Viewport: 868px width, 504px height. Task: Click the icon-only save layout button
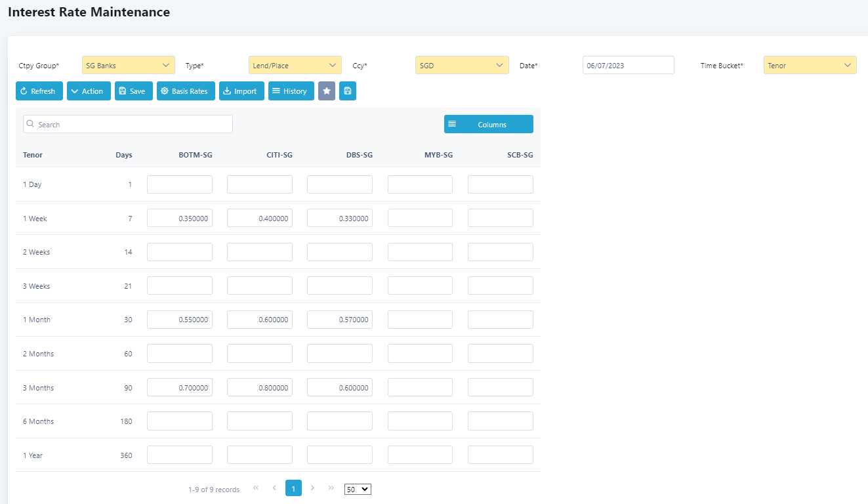tap(348, 91)
